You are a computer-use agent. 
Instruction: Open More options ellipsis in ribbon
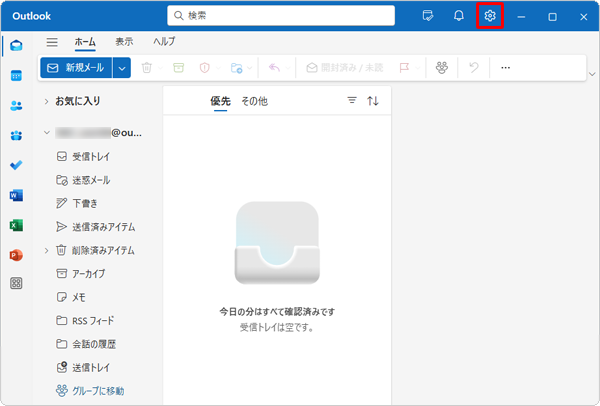pos(505,68)
